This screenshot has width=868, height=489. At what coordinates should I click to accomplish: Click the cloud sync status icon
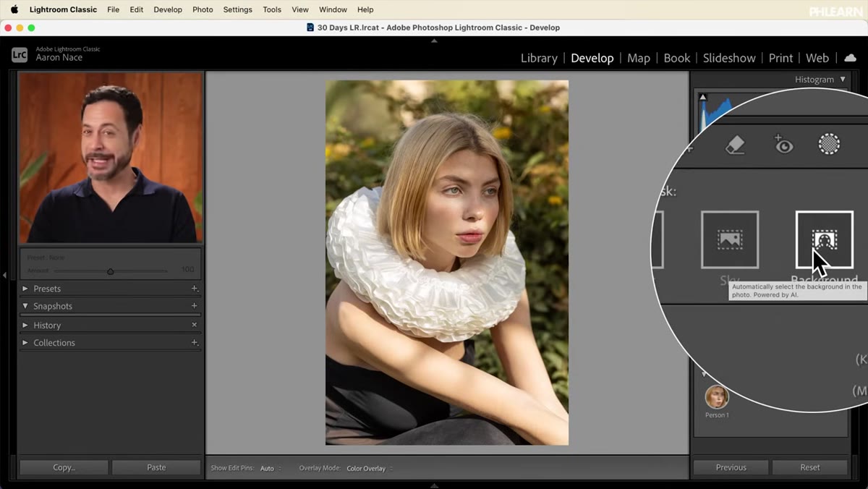(x=850, y=58)
